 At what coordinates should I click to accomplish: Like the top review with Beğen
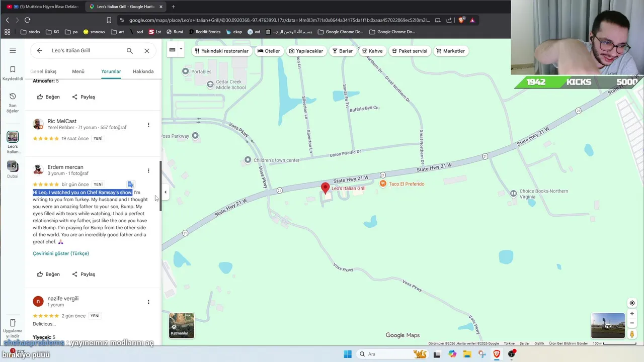[x=48, y=97]
